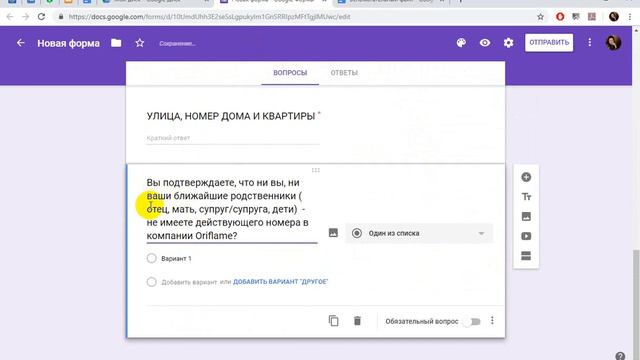The height and width of the screenshot is (360, 640).
Task: Bookmark the page with address bar star
Action: coord(540,17)
